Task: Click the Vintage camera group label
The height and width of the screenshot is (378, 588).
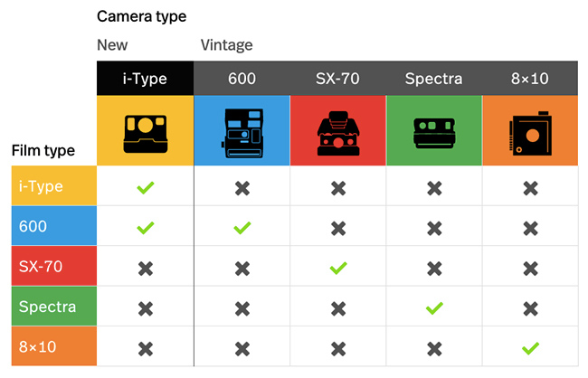Action: pos(227,44)
